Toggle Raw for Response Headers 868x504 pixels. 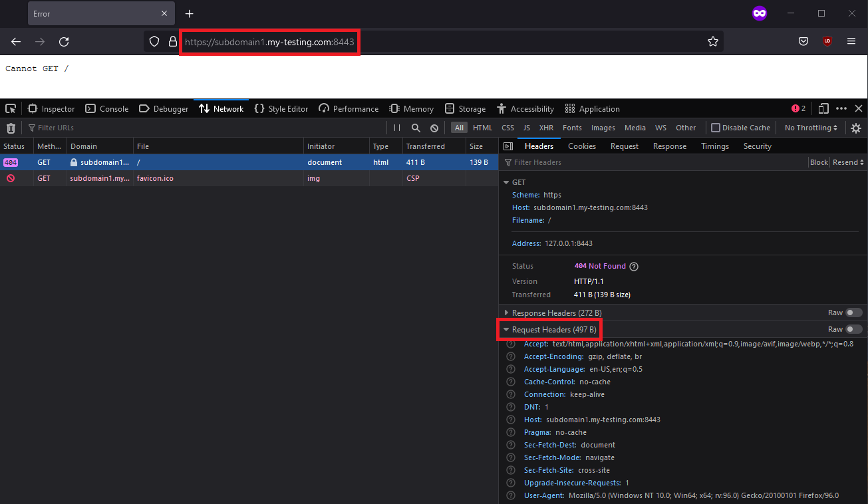853,313
